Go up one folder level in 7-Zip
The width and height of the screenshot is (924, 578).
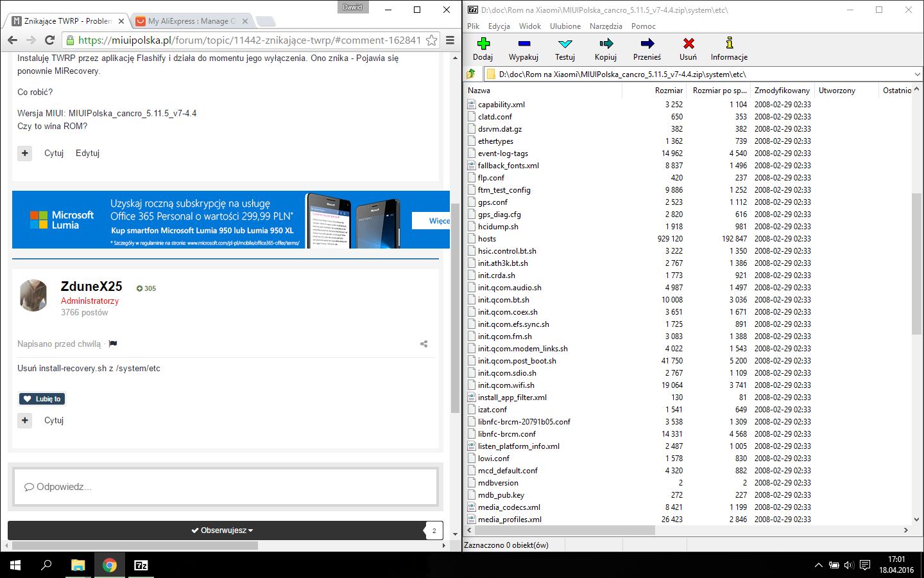point(472,74)
